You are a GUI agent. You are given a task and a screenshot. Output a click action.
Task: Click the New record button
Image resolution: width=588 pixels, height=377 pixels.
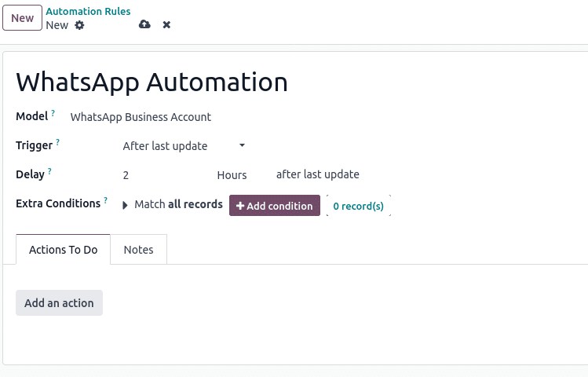[22, 17]
